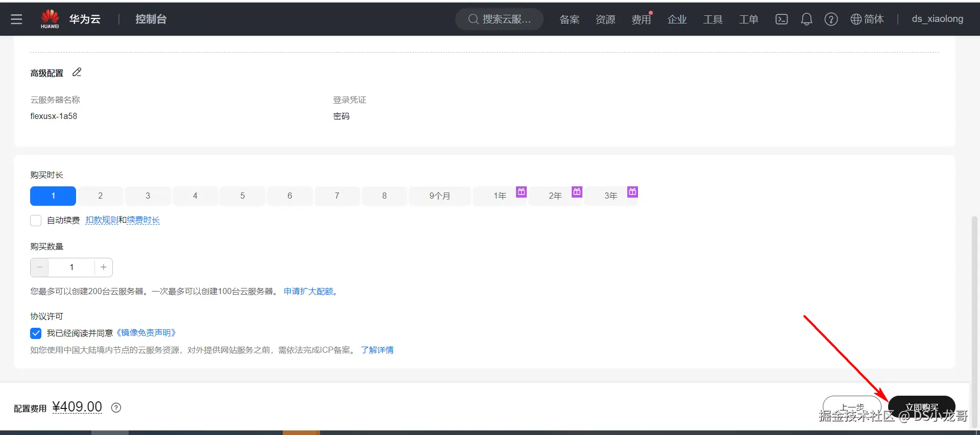Click the purchase quantity input field
980x435 pixels.
point(71,268)
